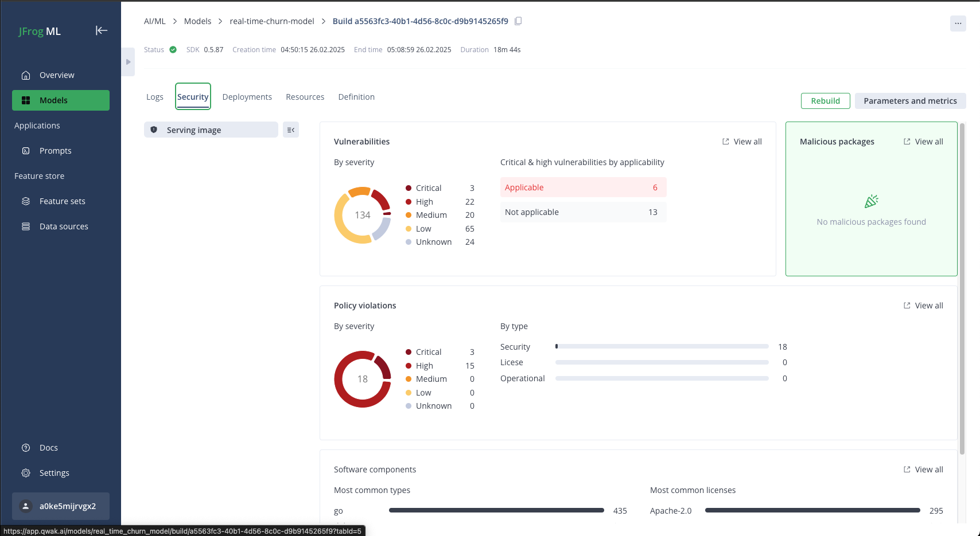The width and height of the screenshot is (980, 536).
Task: View all Vulnerabilities
Action: tap(742, 142)
